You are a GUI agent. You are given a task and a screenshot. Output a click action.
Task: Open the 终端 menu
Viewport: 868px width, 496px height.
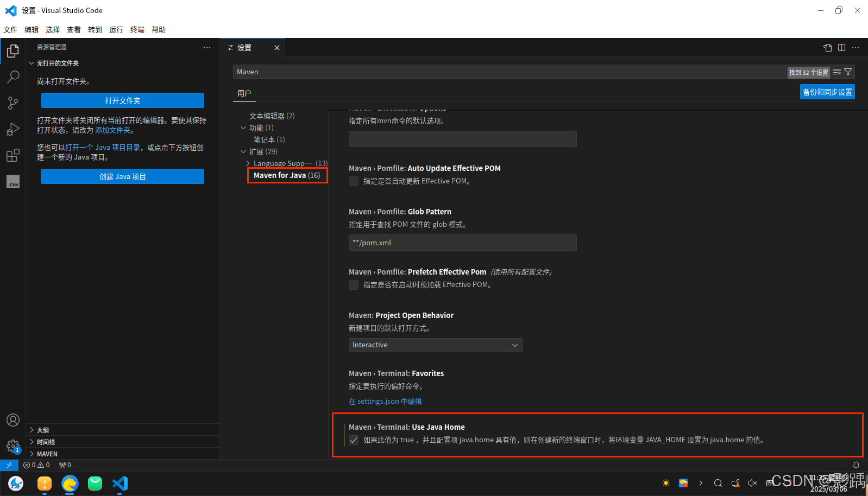pos(137,30)
